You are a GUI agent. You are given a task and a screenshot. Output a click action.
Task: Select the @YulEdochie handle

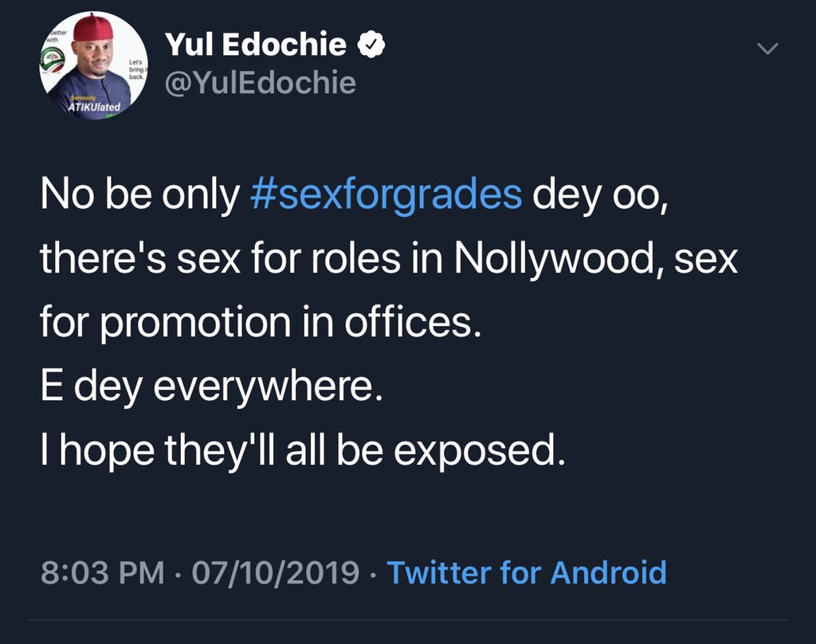click(x=260, y=82)
